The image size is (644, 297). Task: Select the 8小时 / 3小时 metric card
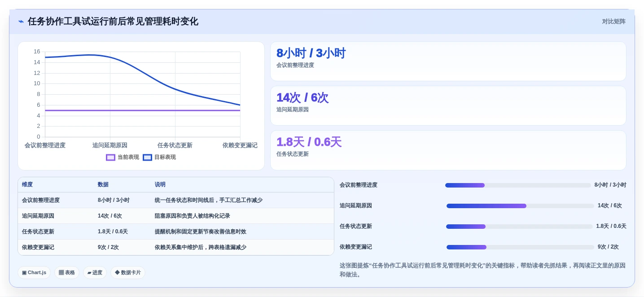click(448, 61)
